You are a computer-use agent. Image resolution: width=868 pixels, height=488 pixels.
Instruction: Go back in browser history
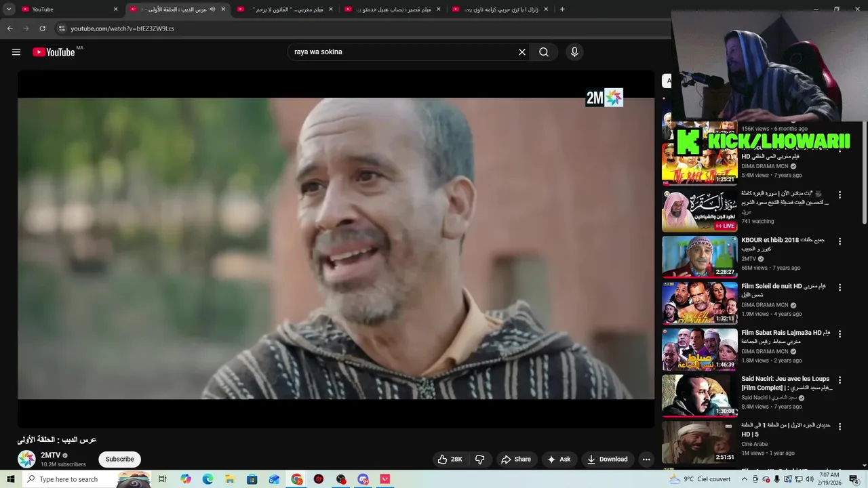[x=10, y=28]
